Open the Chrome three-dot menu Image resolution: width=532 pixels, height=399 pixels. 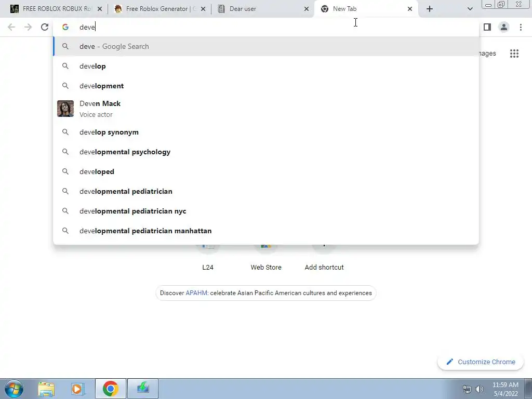click(521, 27)
